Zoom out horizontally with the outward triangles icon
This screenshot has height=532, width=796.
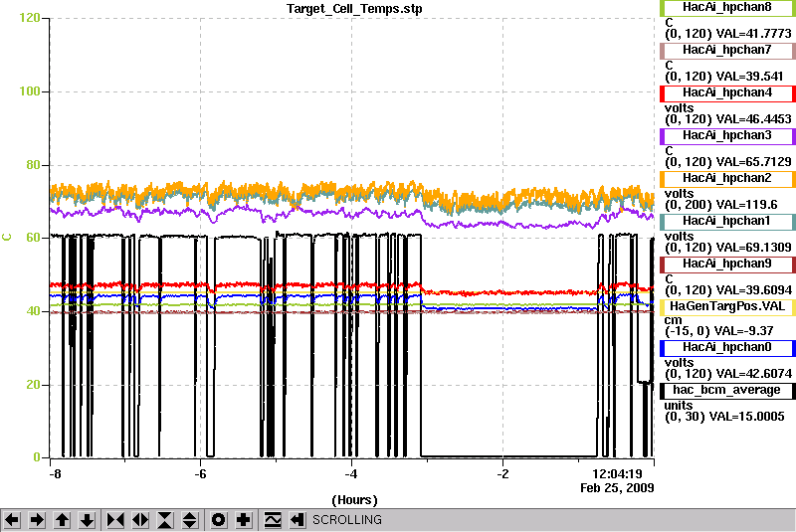click(140, 520)
